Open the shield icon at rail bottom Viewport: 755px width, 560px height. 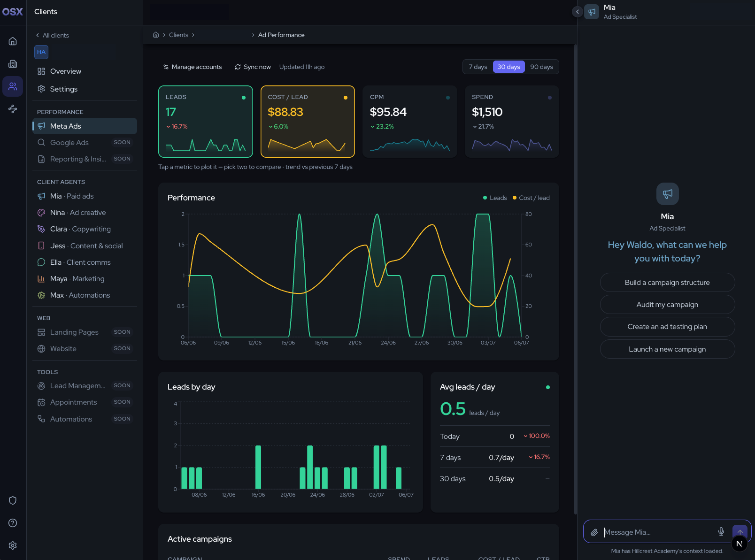[x=13, y=500]
